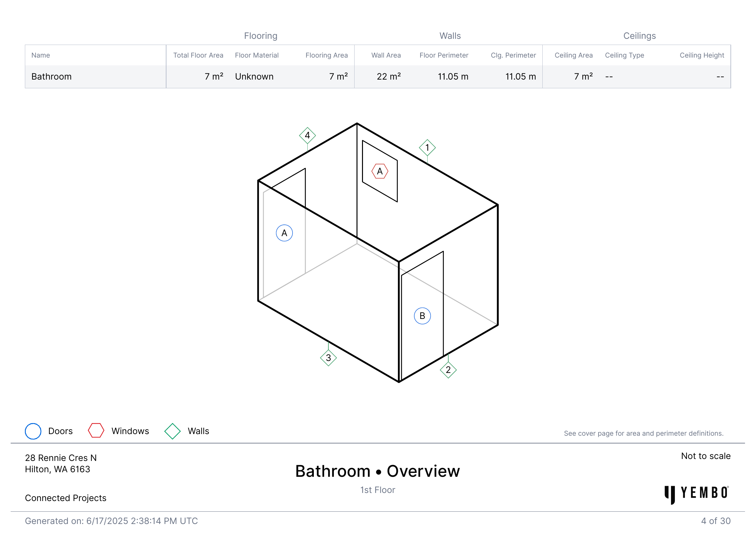Click the Unknown floor material value
756x535 pixels.
tap(254, 76)
